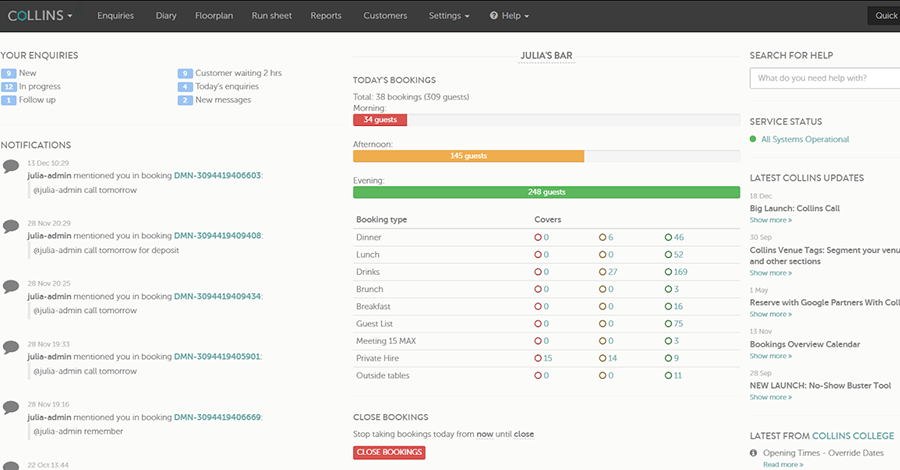The image size is (900, 470).
Task: Open the Collins logo dropdown menu
Action: pyautogui.click(x=40, y=15)
